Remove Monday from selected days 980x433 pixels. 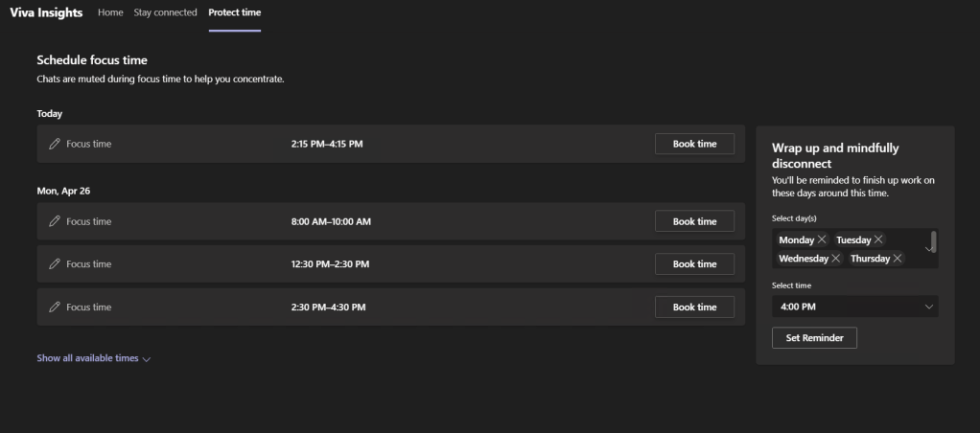coord(823,239)
